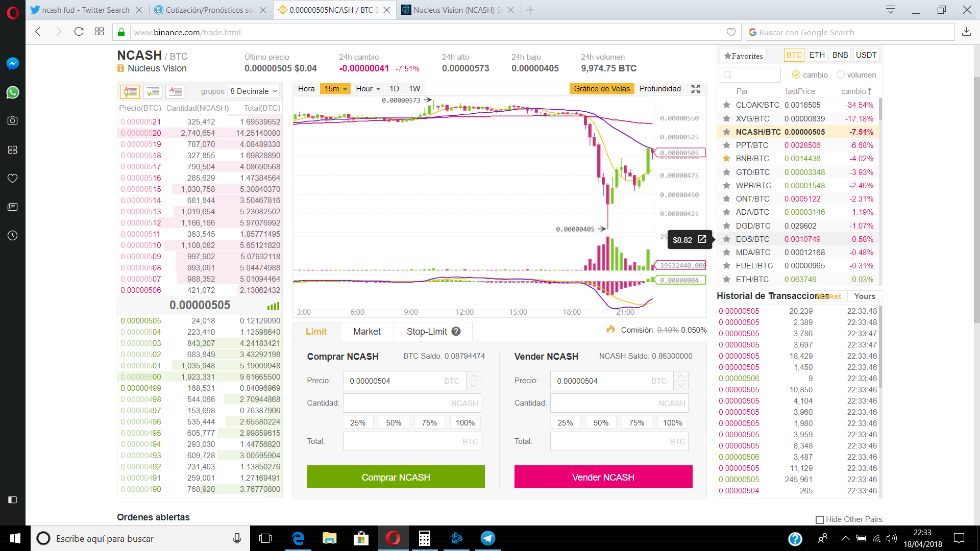Focus the sell Total input field
This screenshot has width=980, height=551.
(x=619, y=441)
